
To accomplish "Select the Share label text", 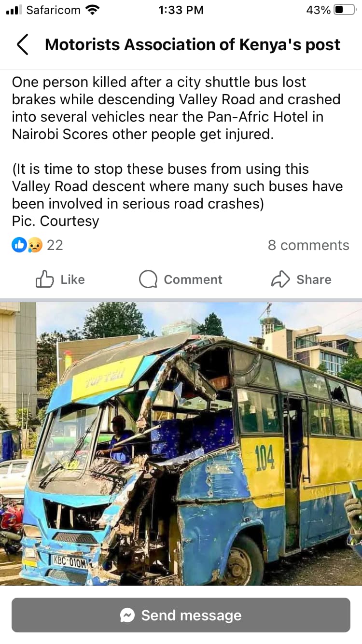I will point(314,280).
